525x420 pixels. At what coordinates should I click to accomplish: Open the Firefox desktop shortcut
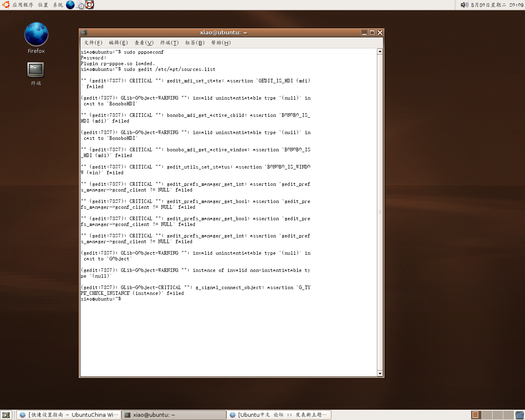tap(36, 38)
